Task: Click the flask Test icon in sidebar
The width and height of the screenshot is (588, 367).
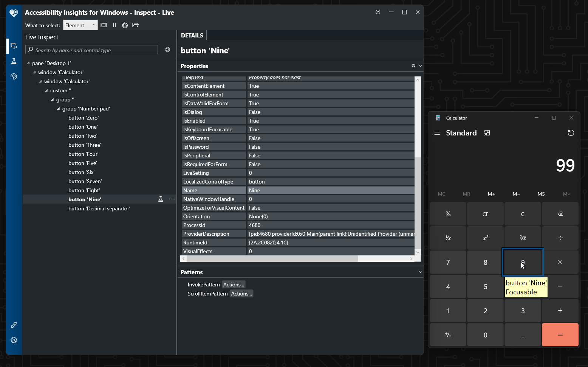Action: click(x=14, y=61)
